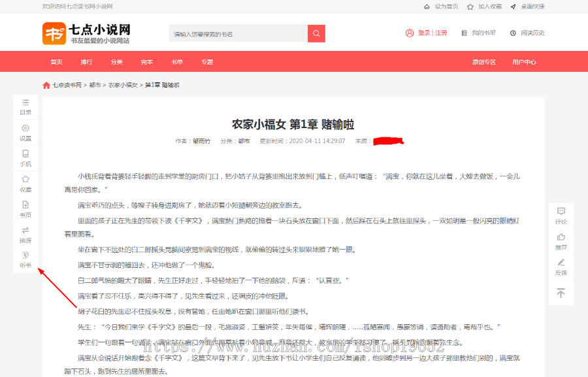This screenshot has width=588, height=377.
Task: Jump back to top with arrow icon
Action: (x=561, y=293)
